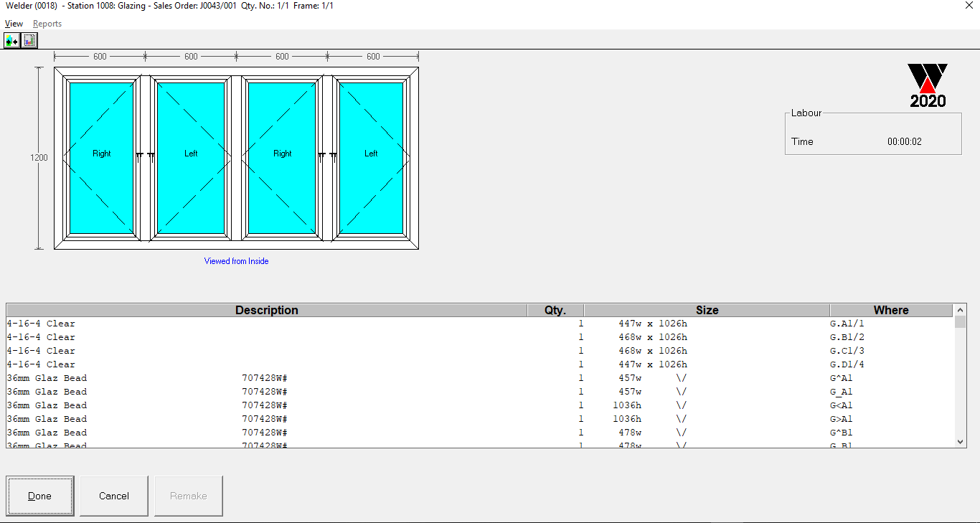Screen dimensions: 980x523
Task: Click the Remake button
Action: (x=189, y=496)
